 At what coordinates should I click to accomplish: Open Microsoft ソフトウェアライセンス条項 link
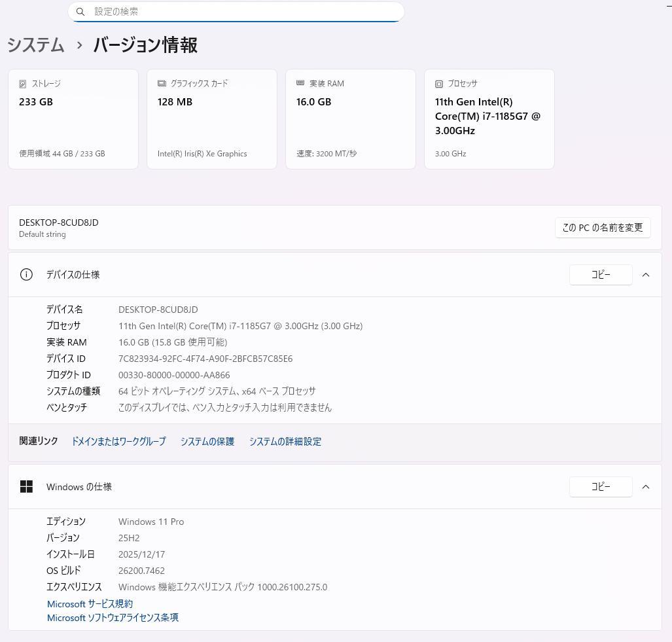pyautogui.click(x=113, y=617)
